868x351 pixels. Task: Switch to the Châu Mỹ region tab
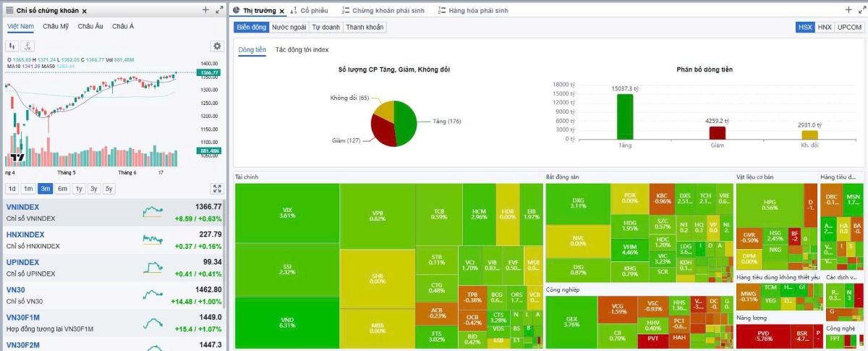tap(56, 26)
